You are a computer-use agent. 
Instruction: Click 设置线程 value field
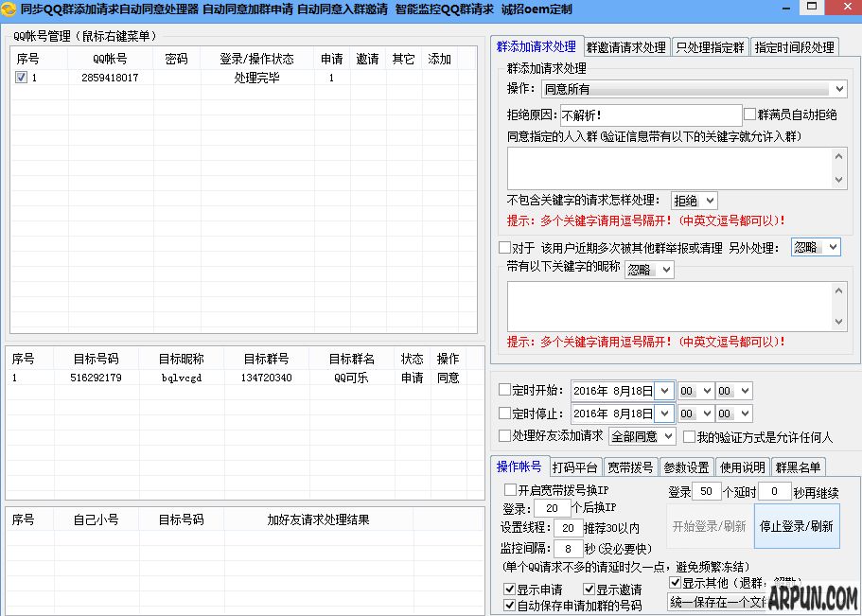[568, 528]
